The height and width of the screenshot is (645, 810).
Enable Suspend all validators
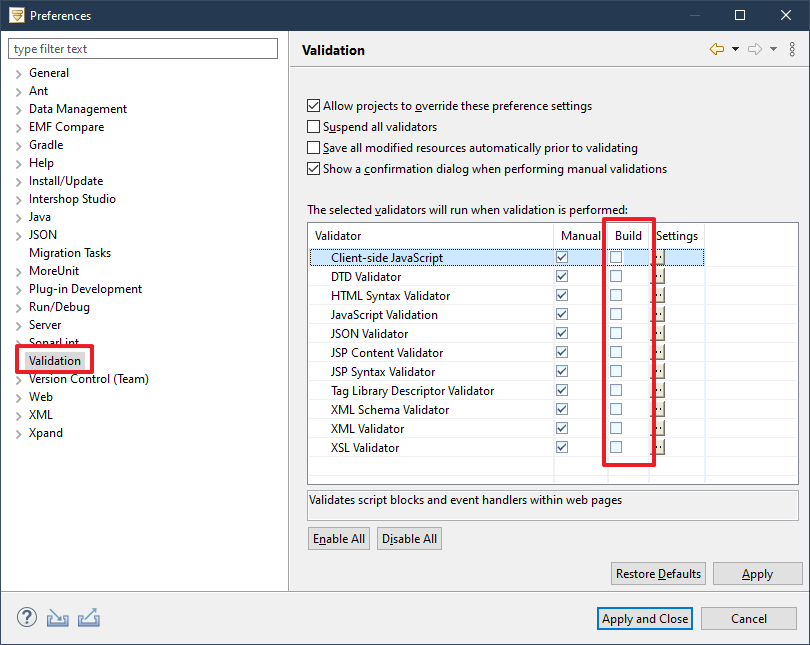click(314, 126)
